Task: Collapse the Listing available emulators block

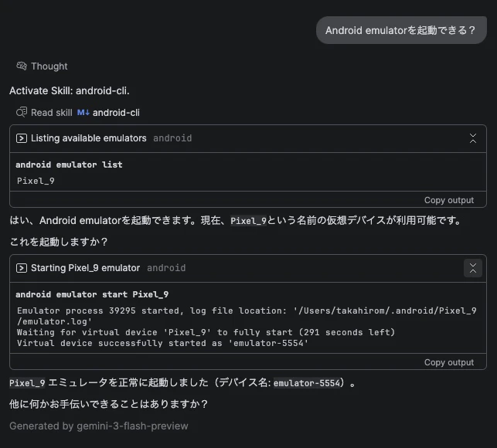Action: (472, 138)
